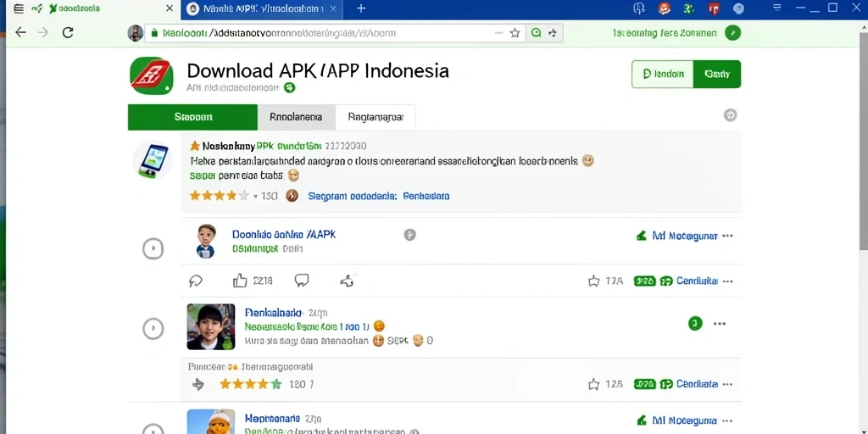
Task: Open the hamburger menu at top-left of window
Action: pyautogui.click(x=19, y=8)
